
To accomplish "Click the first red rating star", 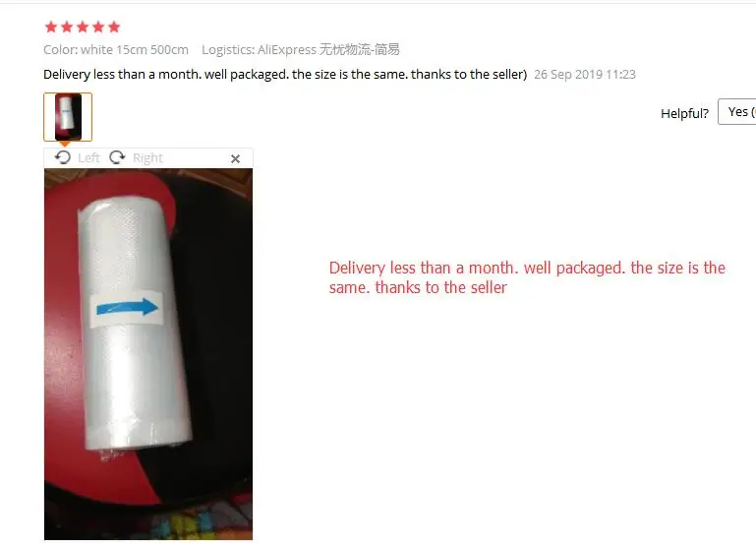I will 51,27.
